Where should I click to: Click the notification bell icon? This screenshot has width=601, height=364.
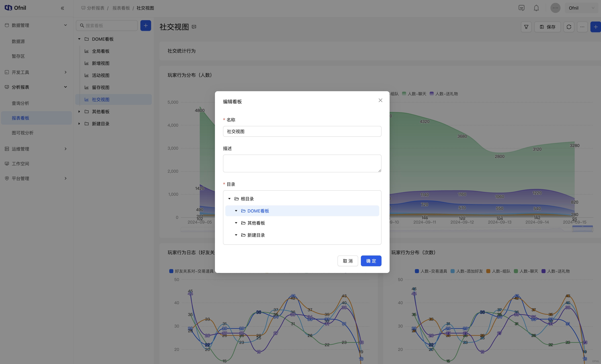coord(536,8)
